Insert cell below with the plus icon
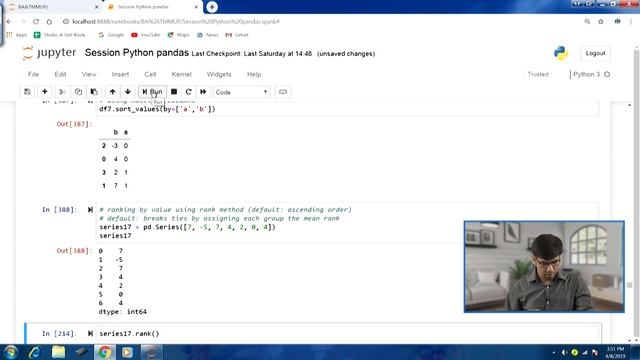Viewport: 640px width, 360px height. [x=44, y=92]
